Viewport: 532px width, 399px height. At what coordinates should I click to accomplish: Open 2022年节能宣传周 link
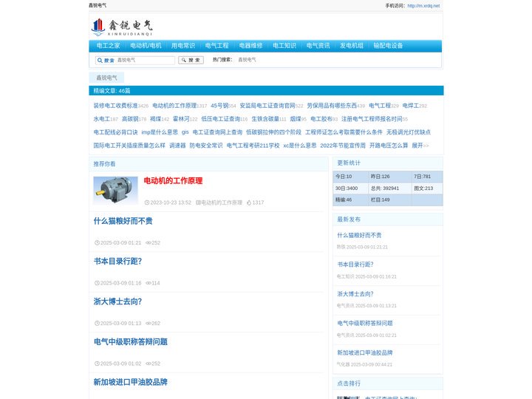pyautogui.click(x=343, y=146)
